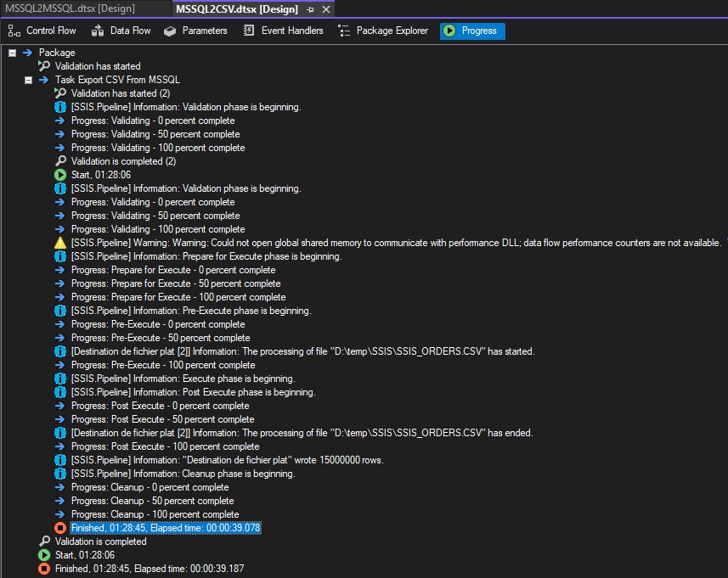Click green start icon beside last Start, 01:28:06
Viewport: 728px width, 578px height.
pyautogui.click(x=44, y=555)
